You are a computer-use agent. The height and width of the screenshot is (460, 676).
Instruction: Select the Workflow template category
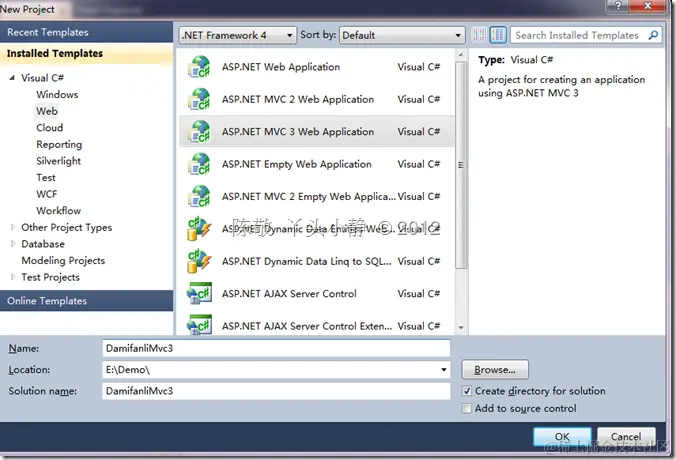59,211
